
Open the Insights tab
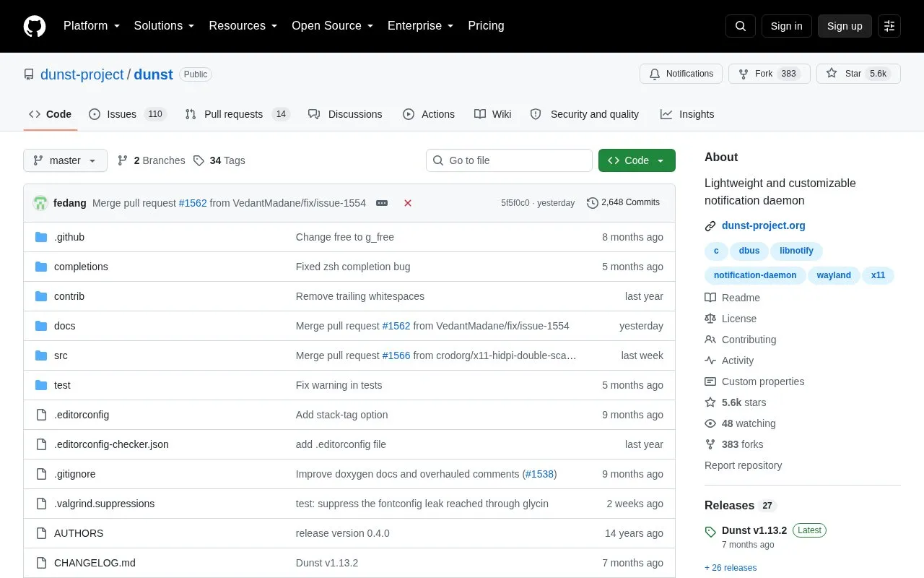(687, 114)
